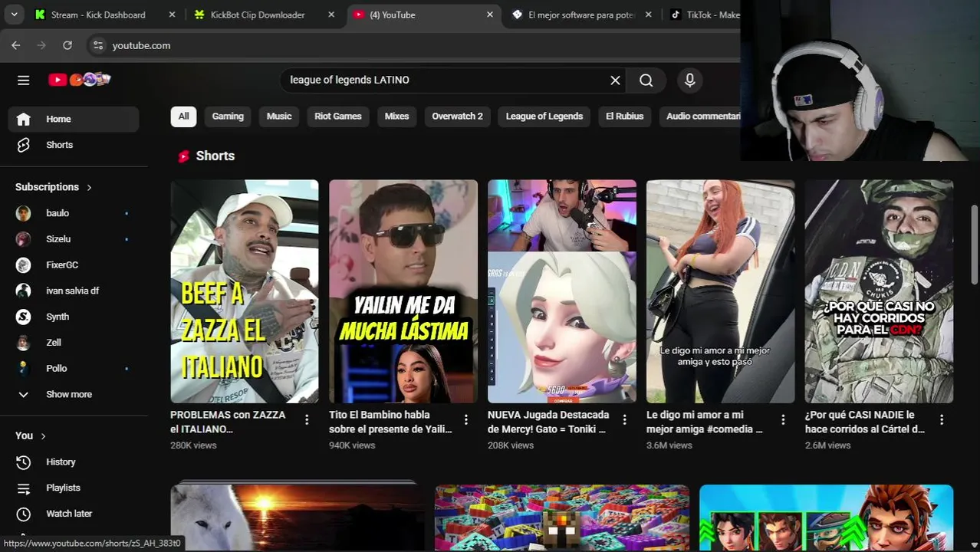Select the El Rubius filter chip
The width and height of the screenshot is (980, 552).
tap(624, 117)
